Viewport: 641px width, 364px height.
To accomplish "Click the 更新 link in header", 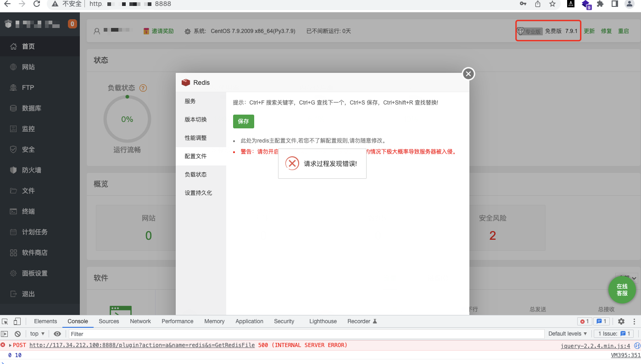I will 589,31.
